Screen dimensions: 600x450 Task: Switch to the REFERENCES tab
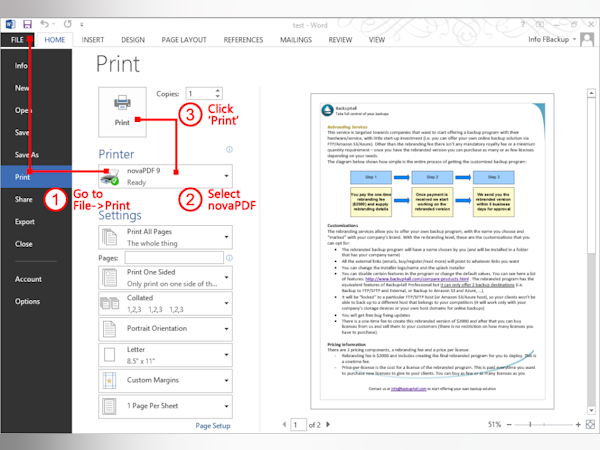pos(243,40)
